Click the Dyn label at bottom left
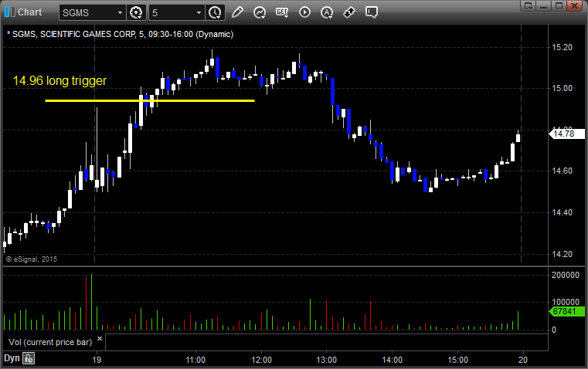 (12, 358)
